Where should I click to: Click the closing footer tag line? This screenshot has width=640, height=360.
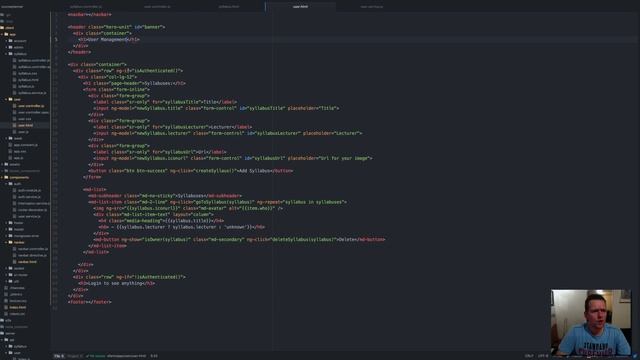point(89,302)
